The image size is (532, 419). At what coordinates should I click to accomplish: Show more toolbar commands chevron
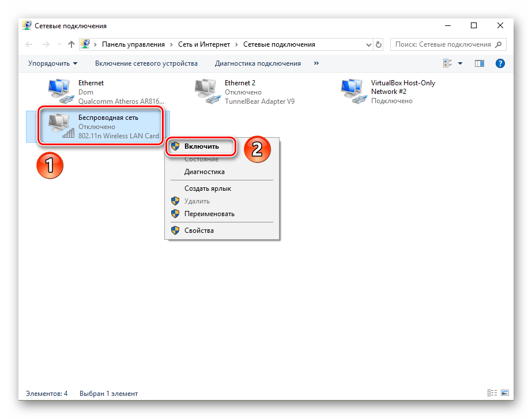point(316,63)
